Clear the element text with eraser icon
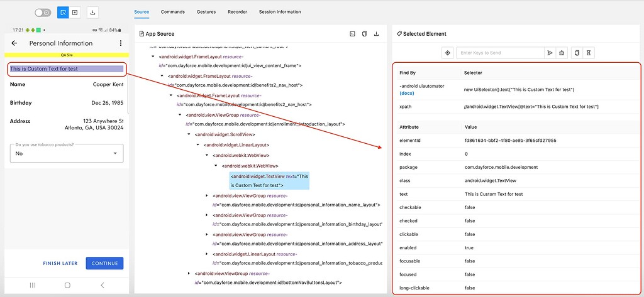The height and width of the screenshot is (297, 644). (562, 53)
